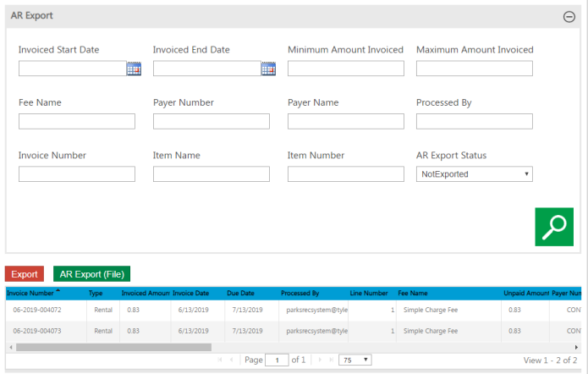Open the Invoiced End Date calendar picker
Screen dimensions: 588x374
(268, 69)
